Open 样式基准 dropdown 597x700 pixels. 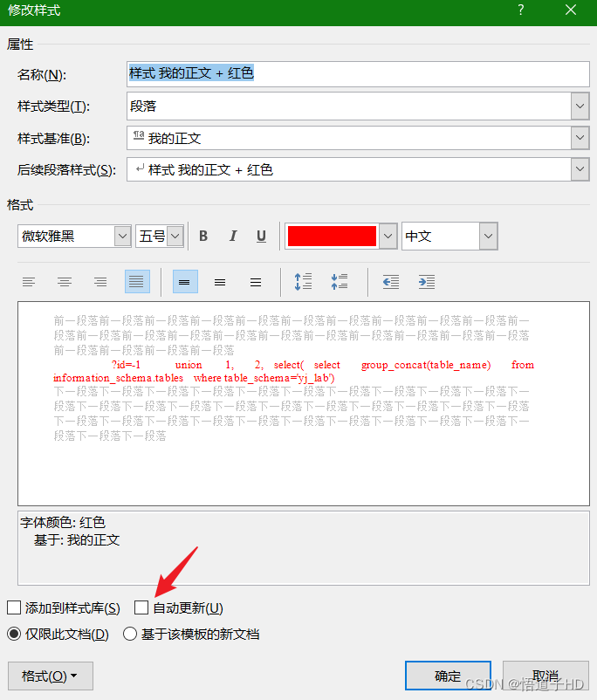pyautogui.click(x=580, y=138)
